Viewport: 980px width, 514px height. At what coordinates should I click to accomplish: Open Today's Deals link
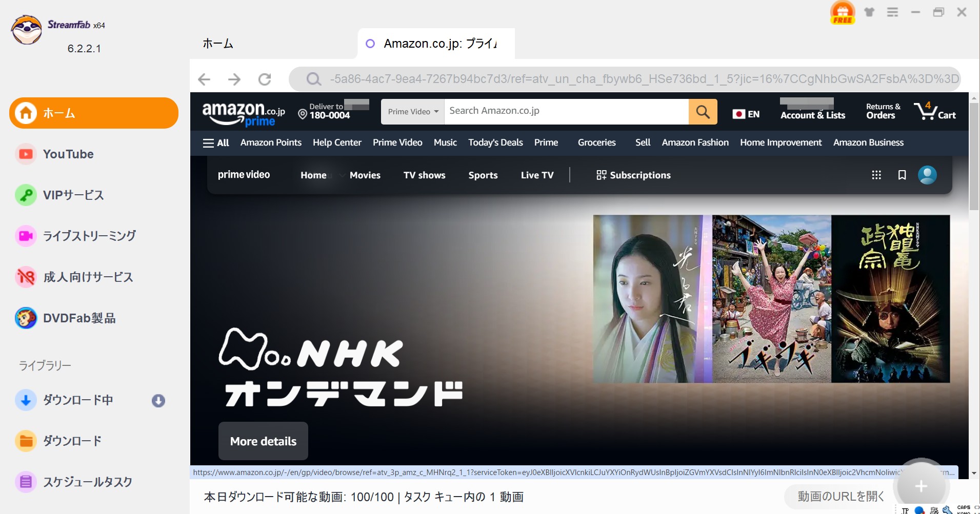click(x=495, y=143)
